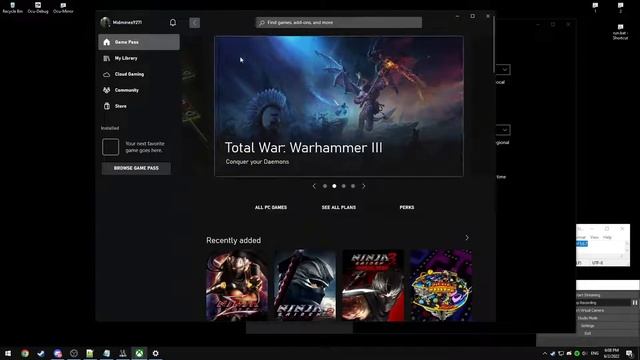Show hidden system tray icons chevron
The image size is (640, 360).
point(544,353)
